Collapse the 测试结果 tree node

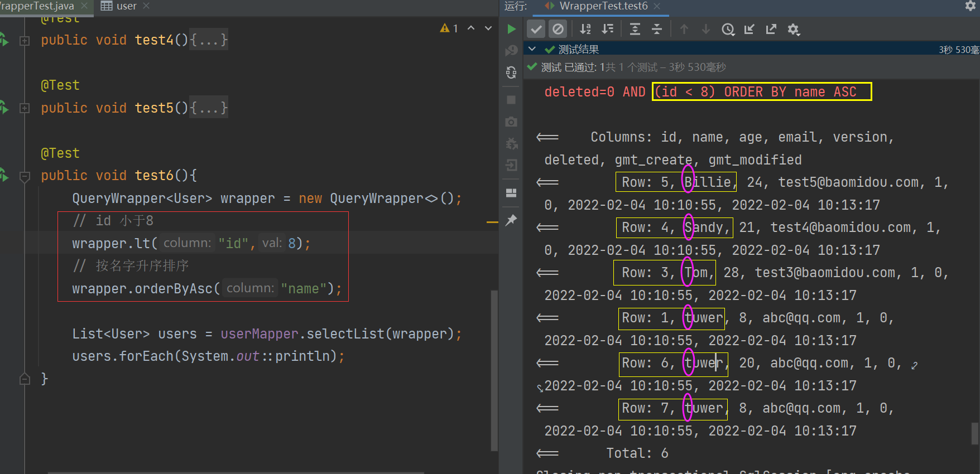[532, 49]
